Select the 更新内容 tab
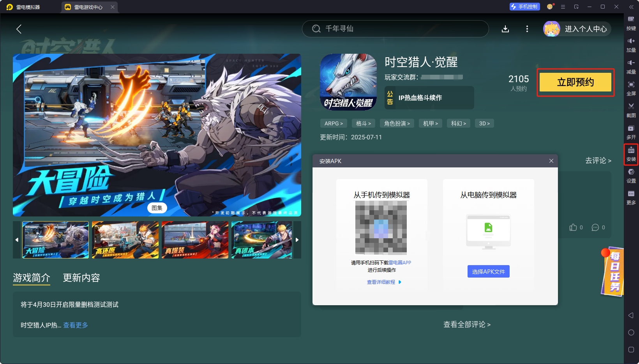 (x=81, y=278)
